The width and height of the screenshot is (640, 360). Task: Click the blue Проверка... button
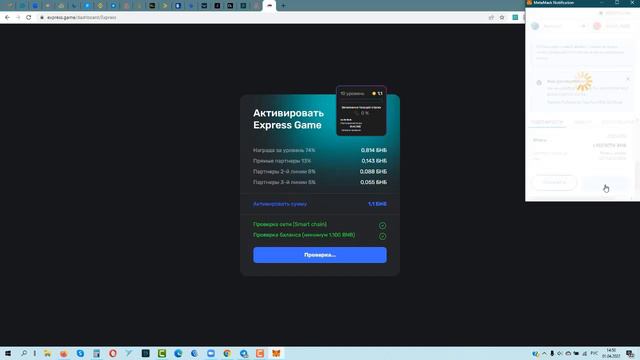tap(320, 255)
